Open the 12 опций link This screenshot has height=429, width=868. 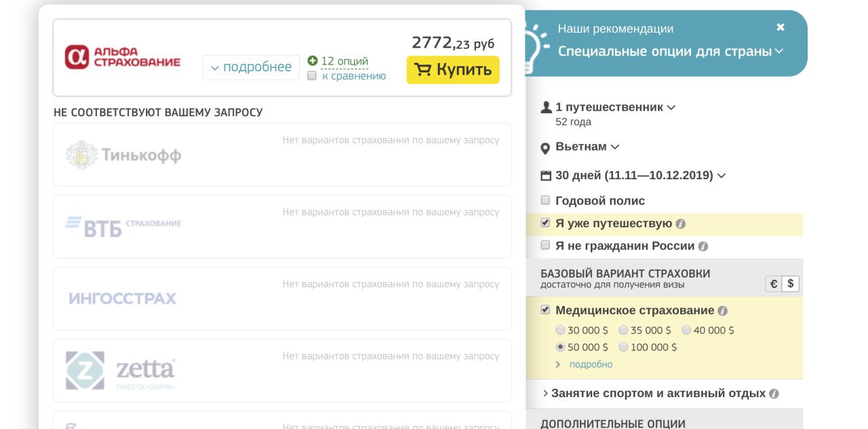click(344, 61)
